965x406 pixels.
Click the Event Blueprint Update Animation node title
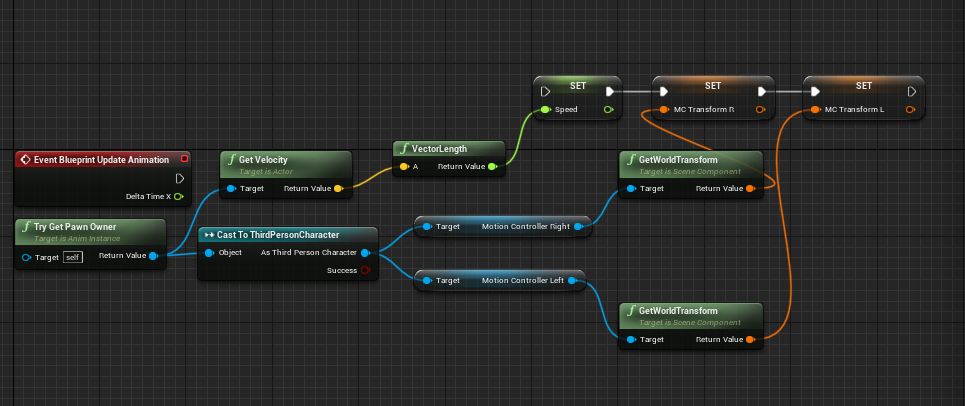[x=102, y=160]
